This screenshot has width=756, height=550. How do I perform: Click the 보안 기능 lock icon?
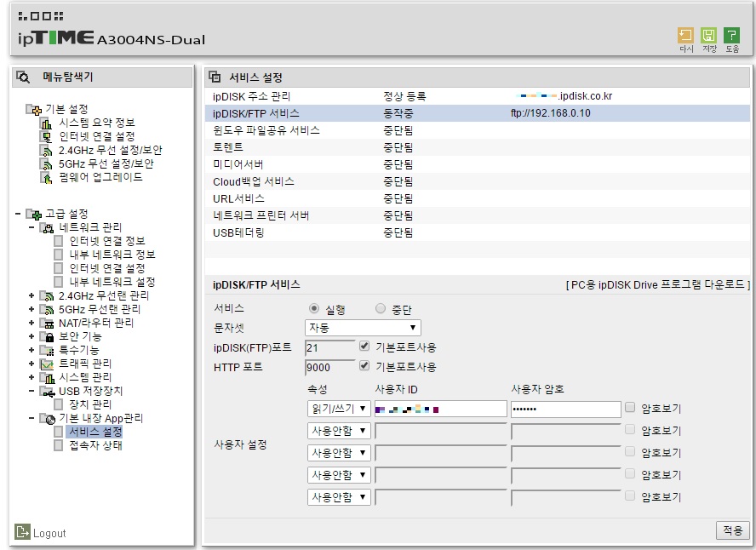[x=49, y=336]
